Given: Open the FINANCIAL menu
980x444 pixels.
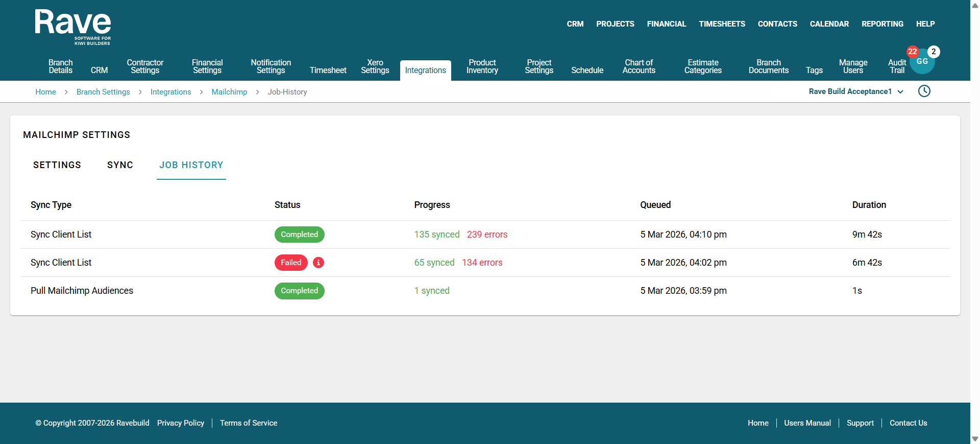Looking at the screenshot, I should click(667, 24).
